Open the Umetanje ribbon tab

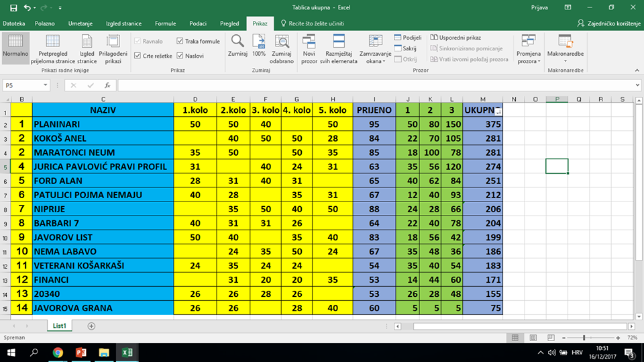82,24
